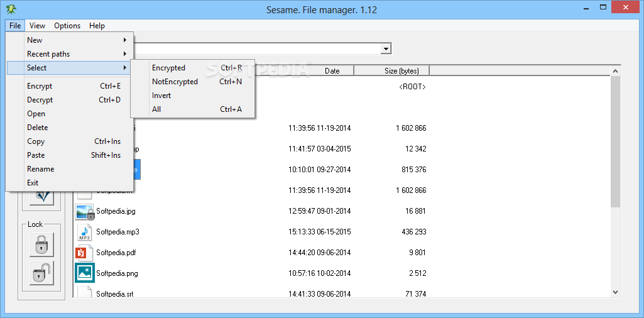Expand the New submenu
644x318 pixels.
70,40
